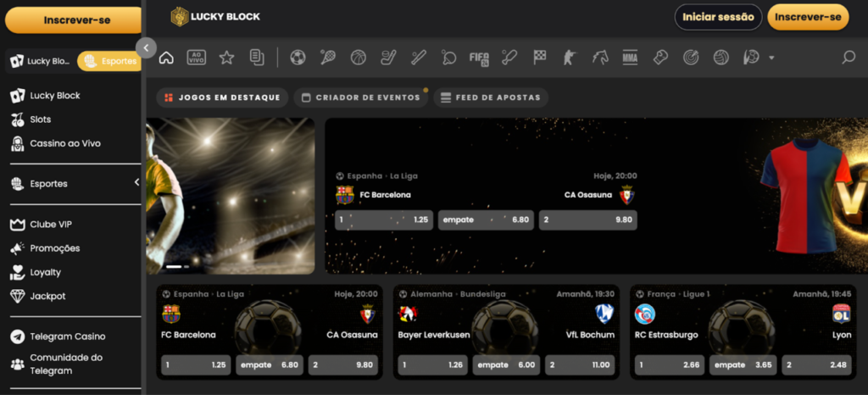Open the Telegram Casino link
This screenshot has width=868, height=395.
(58, 337)
